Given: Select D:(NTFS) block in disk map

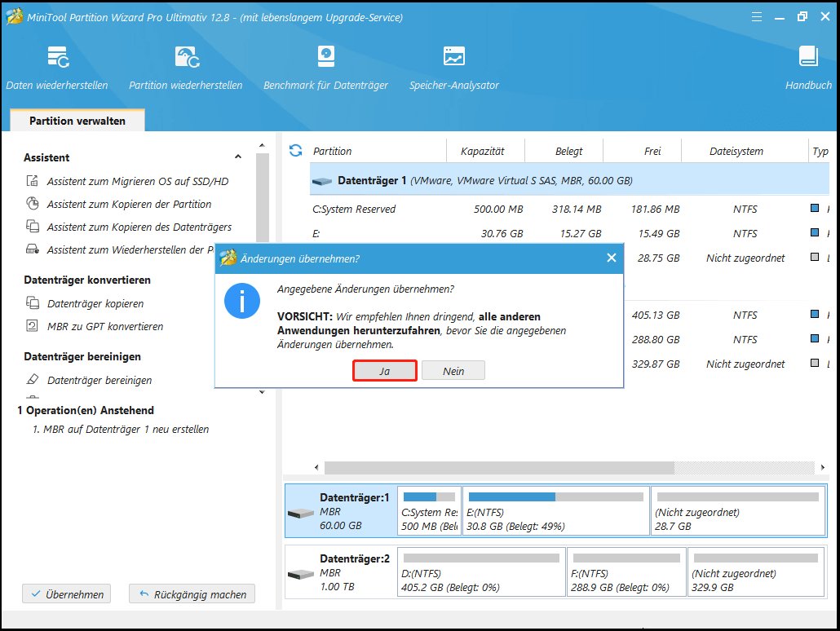Looking at the screenshot, I should [x=481, y=572].
